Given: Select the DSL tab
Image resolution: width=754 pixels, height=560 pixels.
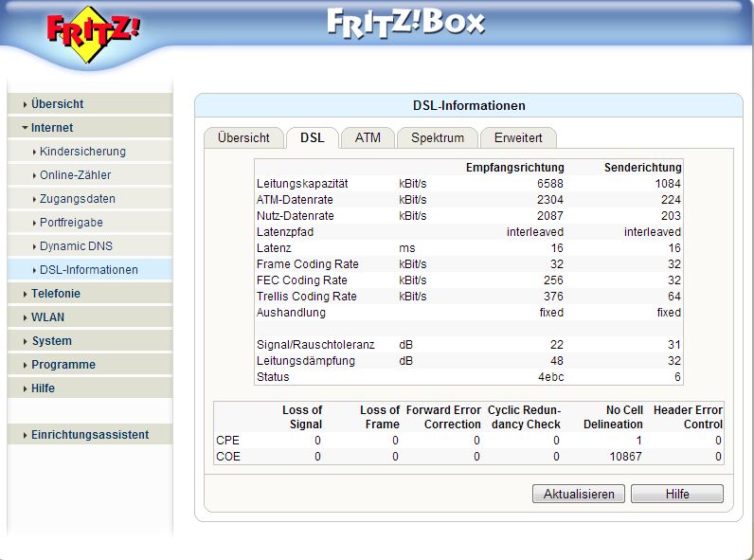Looking at the screenshot, I should point(313,138).
